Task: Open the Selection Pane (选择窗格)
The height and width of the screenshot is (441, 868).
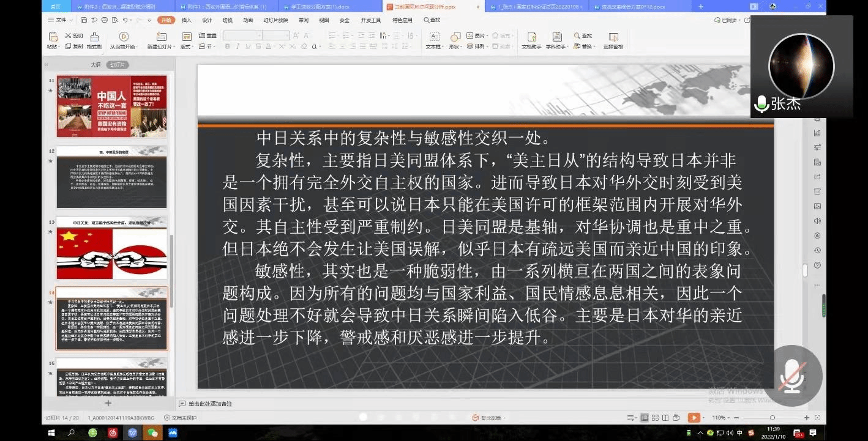Action: tap(613, 40)
